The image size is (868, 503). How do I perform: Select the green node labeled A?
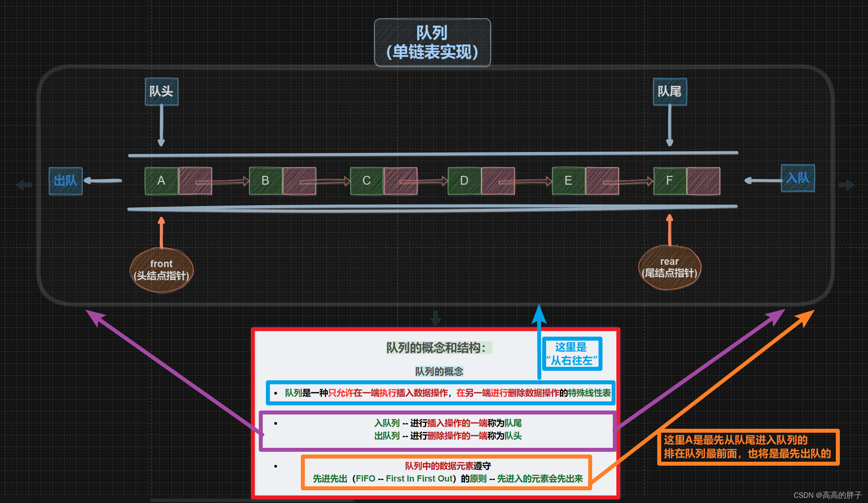click(x=161, y=181)
